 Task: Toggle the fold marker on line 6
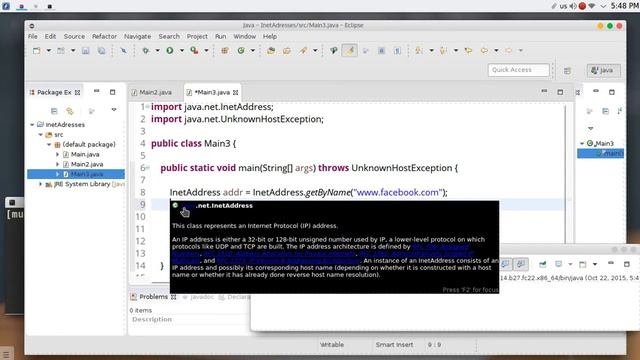[148, 167]
